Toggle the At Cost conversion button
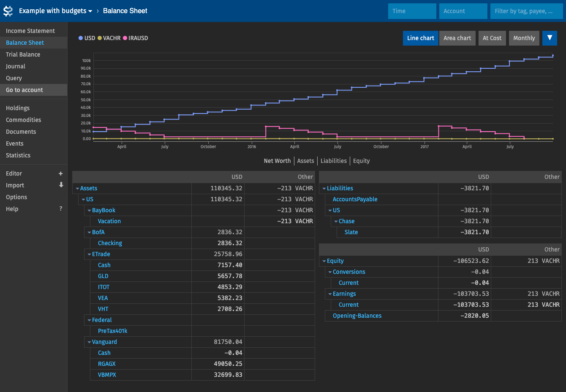This screenshot has width=566, height=392. point(492,38)
